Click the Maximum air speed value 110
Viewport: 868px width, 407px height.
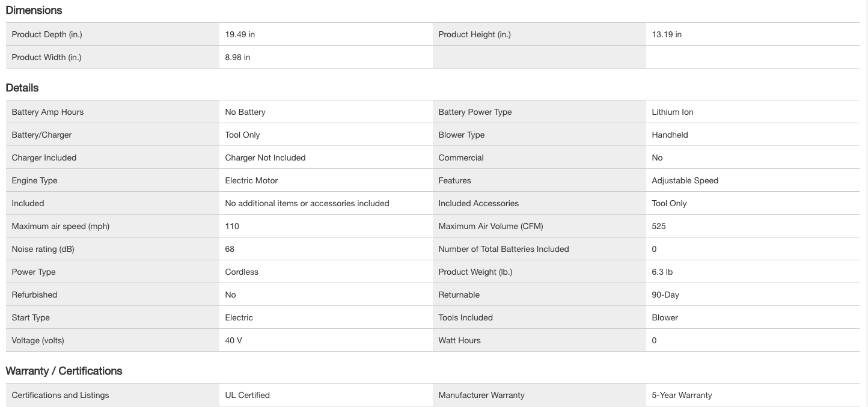click(232, 226)
